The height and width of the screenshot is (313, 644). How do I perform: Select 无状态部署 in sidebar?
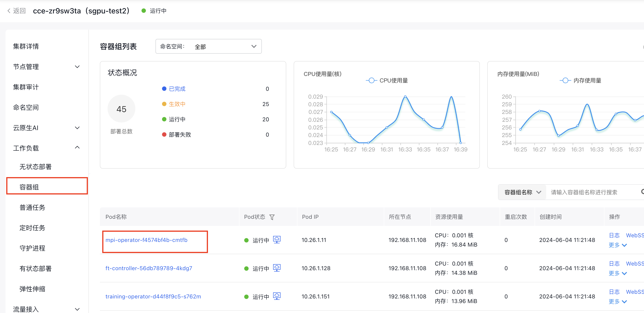tap(35, 167)
